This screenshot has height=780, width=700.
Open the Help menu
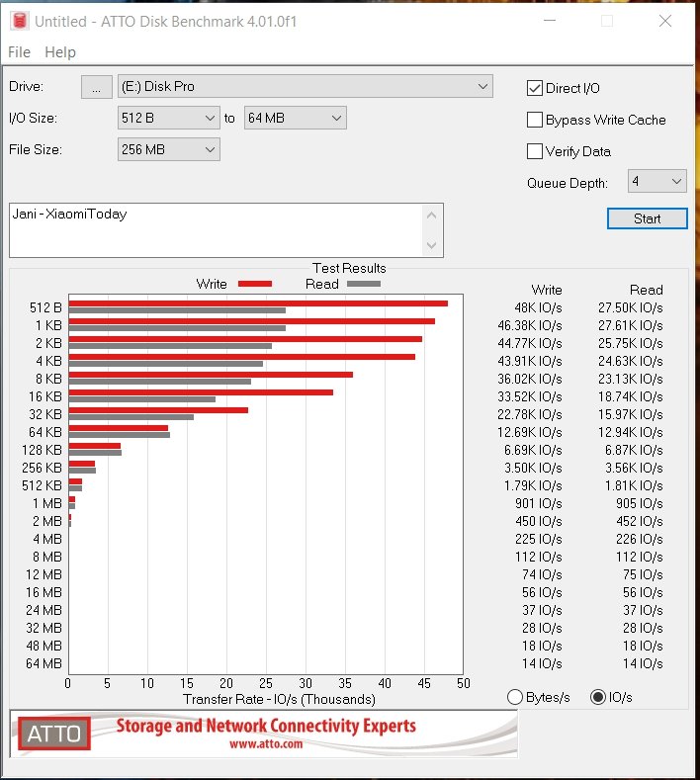[x=60, y=52]
